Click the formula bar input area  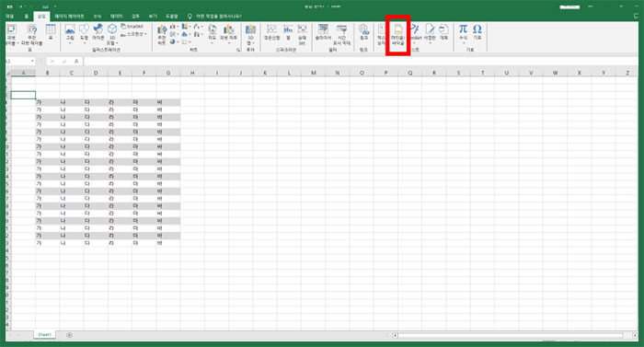[x=361, y=62]
